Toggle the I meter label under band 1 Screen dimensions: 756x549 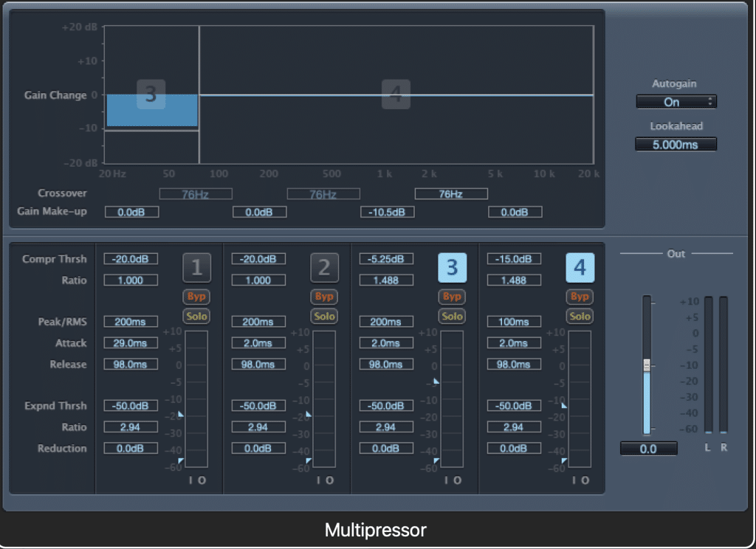(x=189, y=480)
